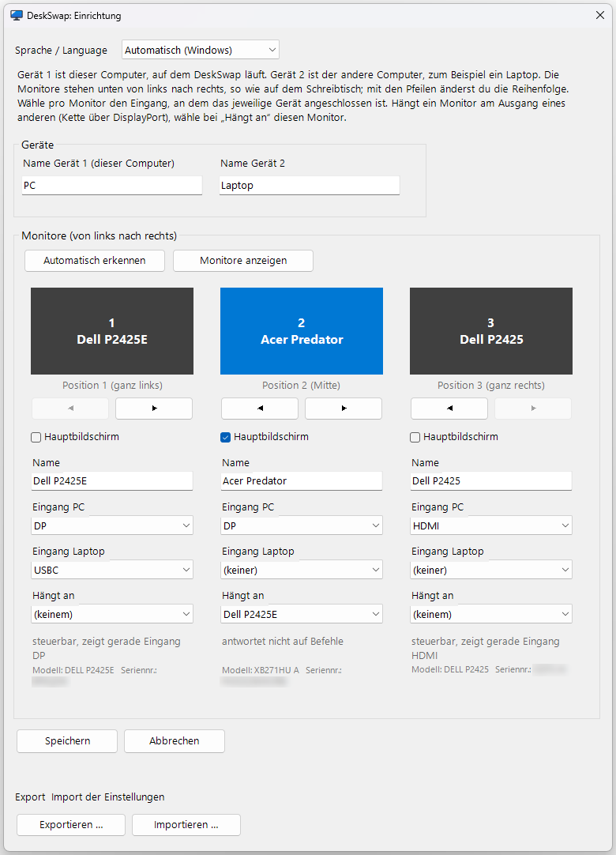
Task: Select the Dell P2425E monitor tile
Action: (112, 331)
